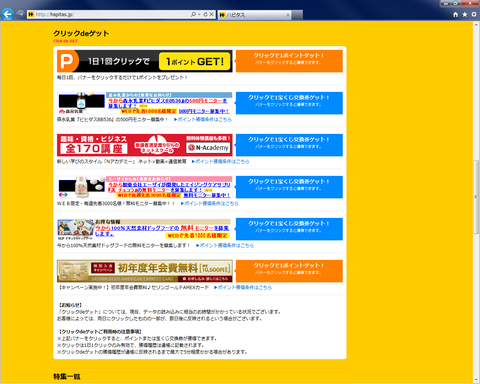
Task: Stop loading with the address bar X icon
Action: 211,14
